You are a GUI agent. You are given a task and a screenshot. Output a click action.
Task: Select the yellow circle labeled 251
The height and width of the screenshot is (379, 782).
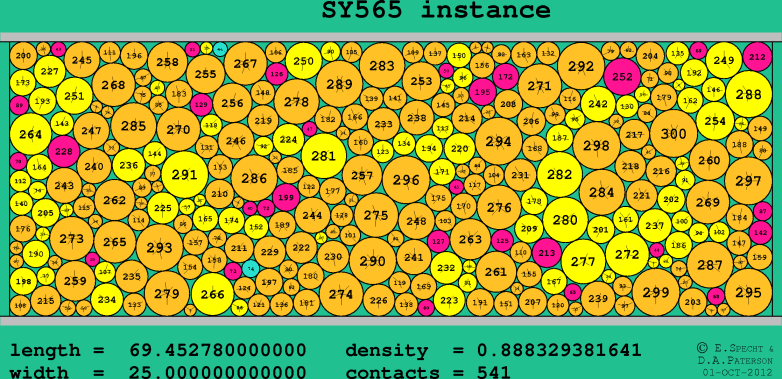pos(74,96)
